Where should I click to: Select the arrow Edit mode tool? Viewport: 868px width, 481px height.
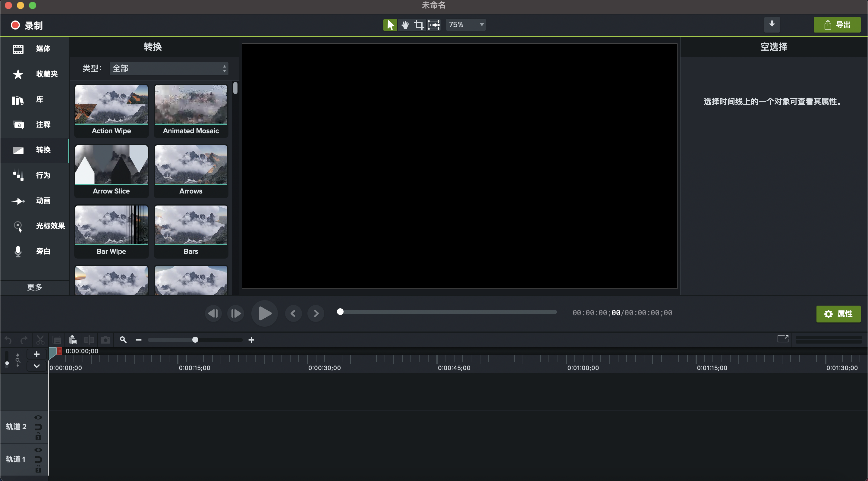390,25
